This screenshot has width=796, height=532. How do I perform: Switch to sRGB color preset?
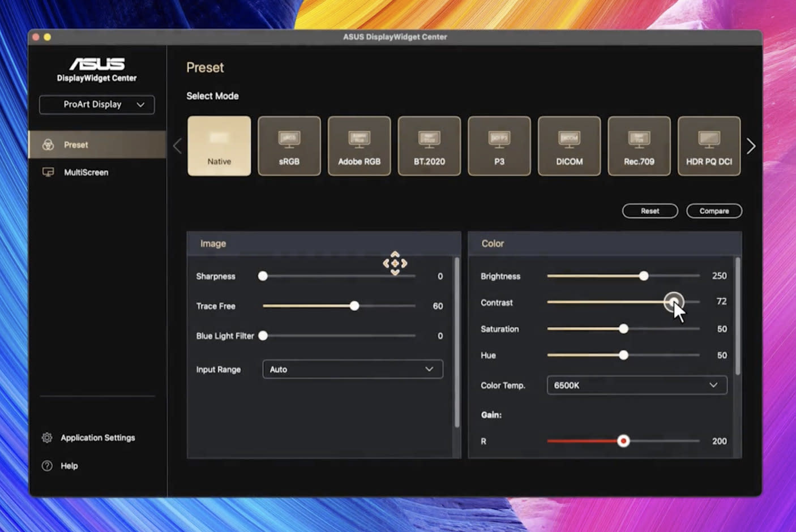[x=289, y=146]
